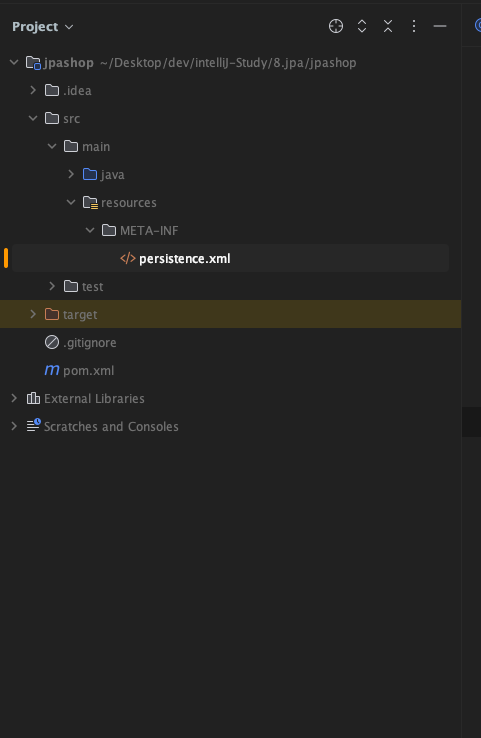Image resolution: width=481 pixels, height=738 pixels.
Task: Select External Libraries label
Action: coord(94,399)
